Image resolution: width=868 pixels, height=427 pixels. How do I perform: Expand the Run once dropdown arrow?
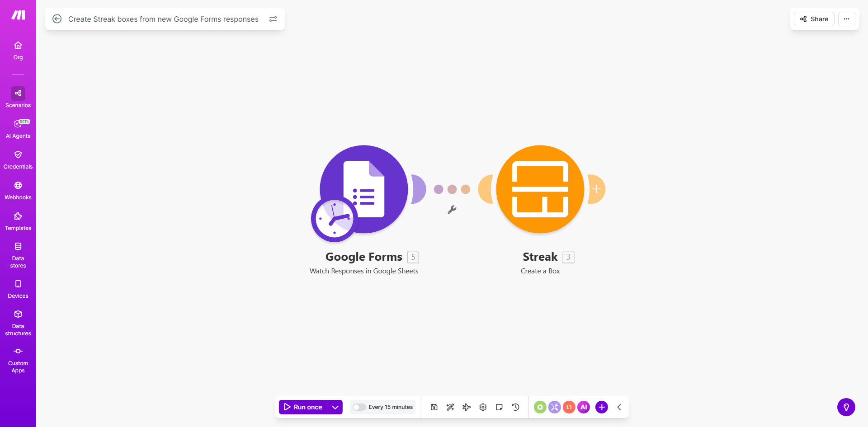point(335,407)
